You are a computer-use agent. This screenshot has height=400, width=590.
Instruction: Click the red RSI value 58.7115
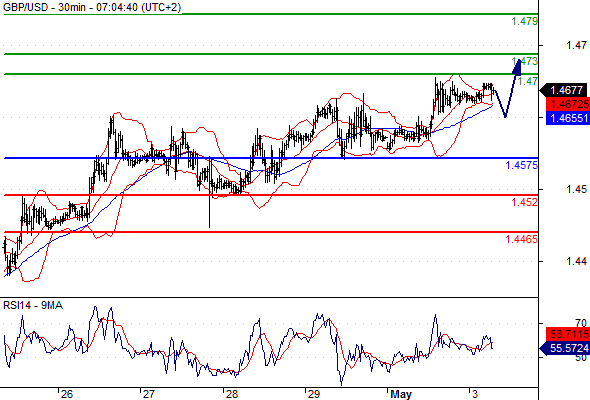point(567,334)
